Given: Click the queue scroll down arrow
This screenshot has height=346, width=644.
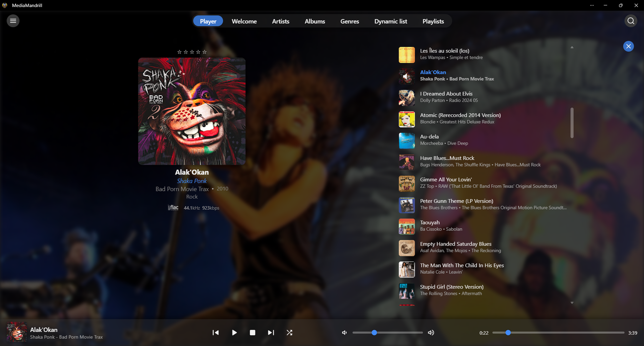Looking at the screenshot, I should (572, 303).
